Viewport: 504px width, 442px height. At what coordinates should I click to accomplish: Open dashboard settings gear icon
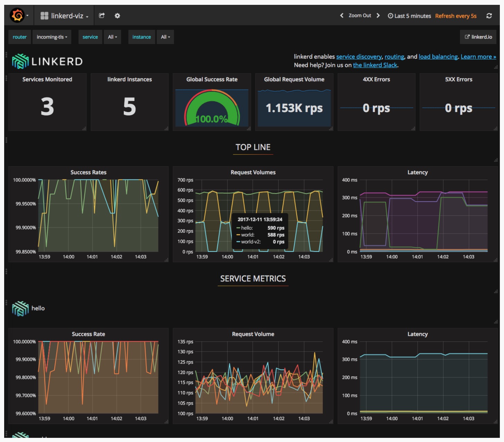point(118,16)
